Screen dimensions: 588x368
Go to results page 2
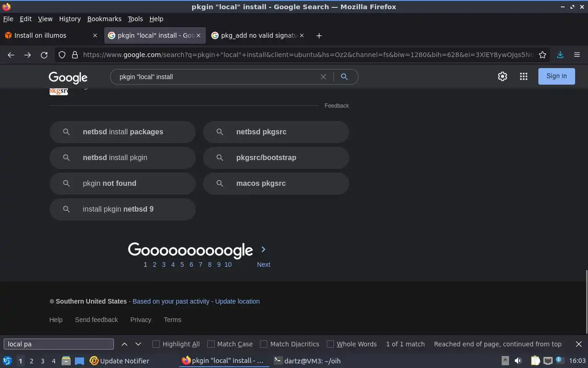coord(154,264)
